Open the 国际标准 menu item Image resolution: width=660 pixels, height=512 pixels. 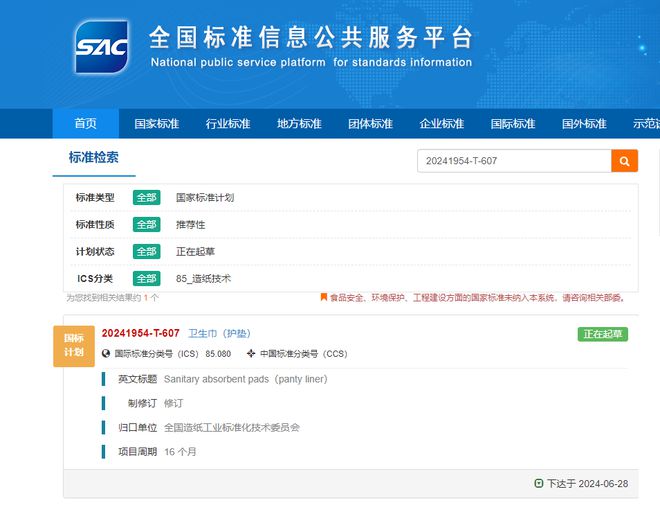(x=513, y=123)
